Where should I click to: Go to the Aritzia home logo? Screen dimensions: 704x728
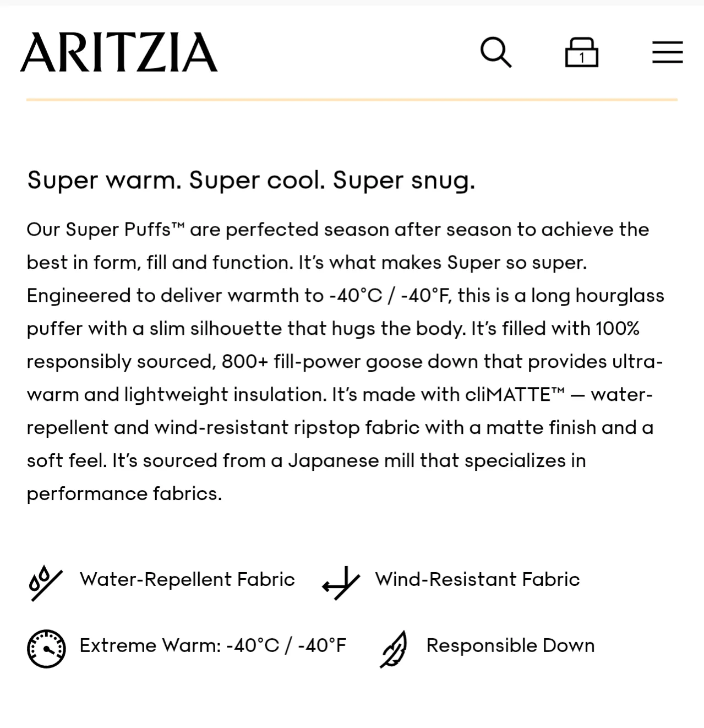pos(119,53)
